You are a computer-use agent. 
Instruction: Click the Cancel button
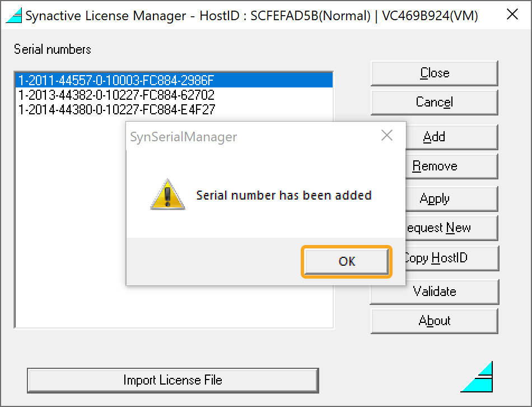(x=435, y=102)
